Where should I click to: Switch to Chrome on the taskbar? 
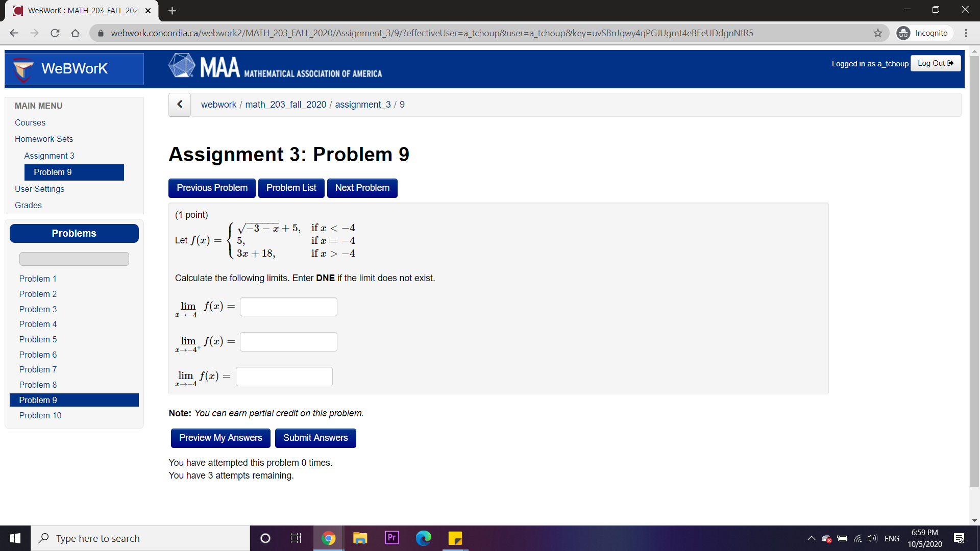coord(329,538)
